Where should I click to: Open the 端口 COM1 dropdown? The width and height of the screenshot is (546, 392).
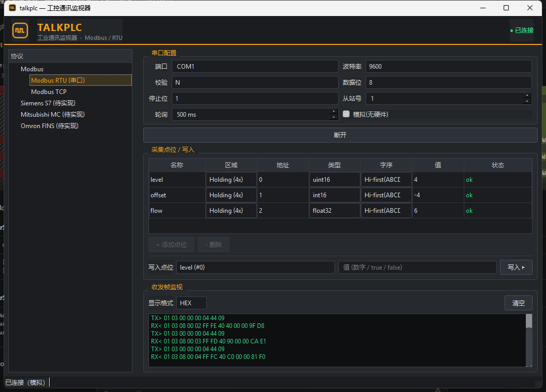coord(255,67)
